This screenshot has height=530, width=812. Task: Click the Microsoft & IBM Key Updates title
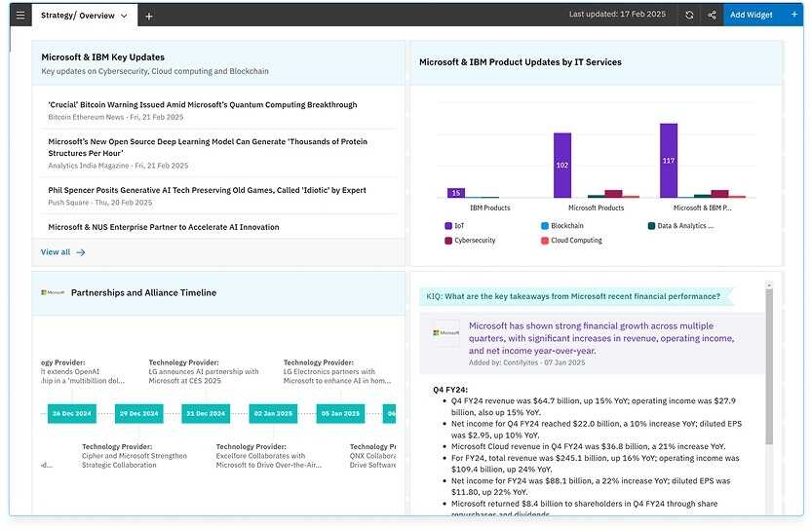[x=103, y=57]
